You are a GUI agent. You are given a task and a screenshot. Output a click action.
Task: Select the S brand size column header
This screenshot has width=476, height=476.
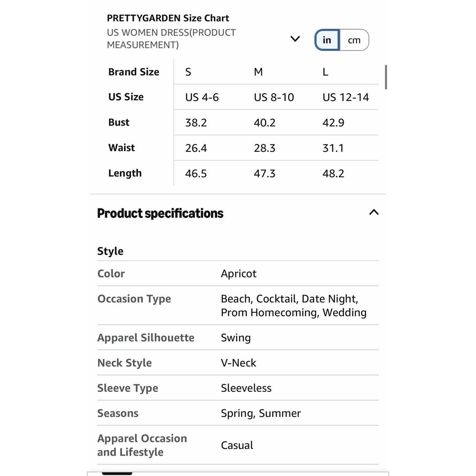[188, 72]
